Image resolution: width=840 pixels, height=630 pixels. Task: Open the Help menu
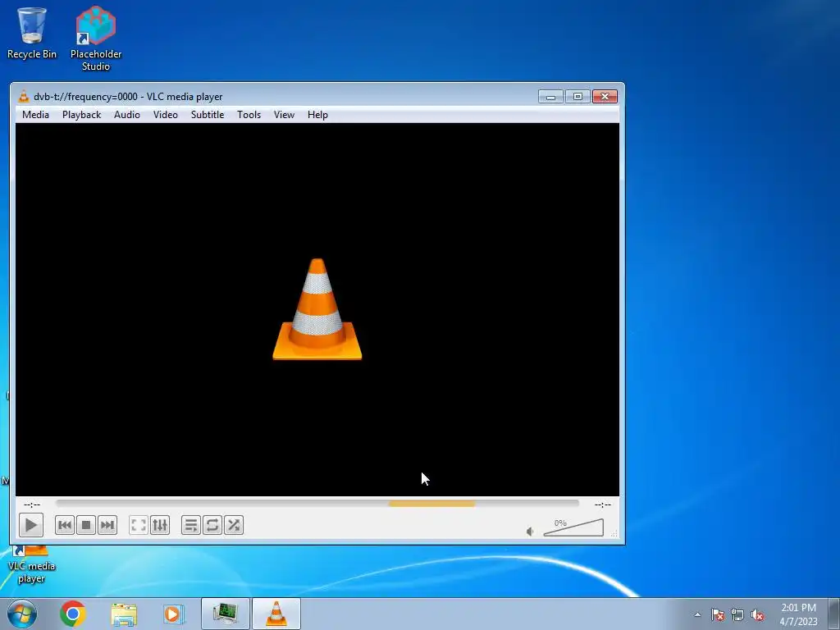click(x=317, y=115)
